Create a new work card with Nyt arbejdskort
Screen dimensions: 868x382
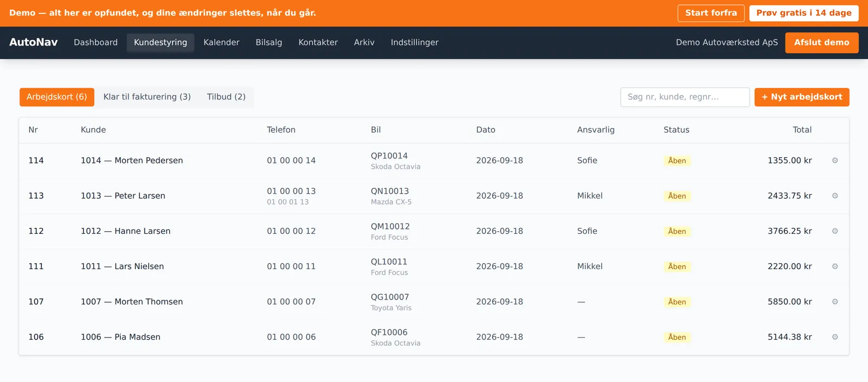pos(802,97)
